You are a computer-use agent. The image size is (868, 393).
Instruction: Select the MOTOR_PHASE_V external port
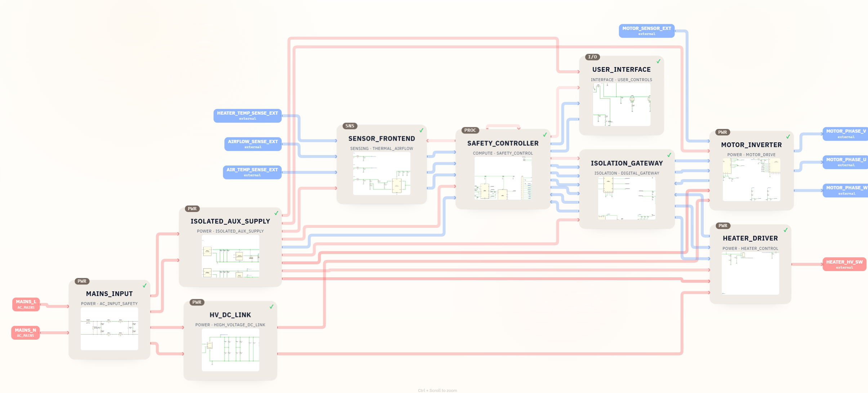pyautogui.click(x=846, y=134)
